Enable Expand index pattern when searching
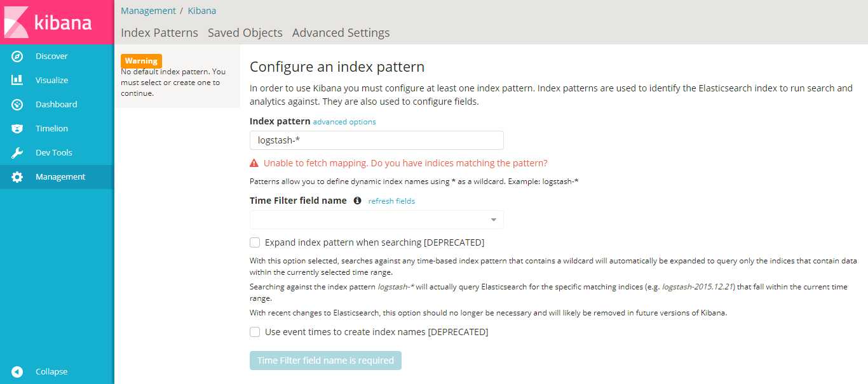Screen dimensions: 868x384 tap(255, 242)
